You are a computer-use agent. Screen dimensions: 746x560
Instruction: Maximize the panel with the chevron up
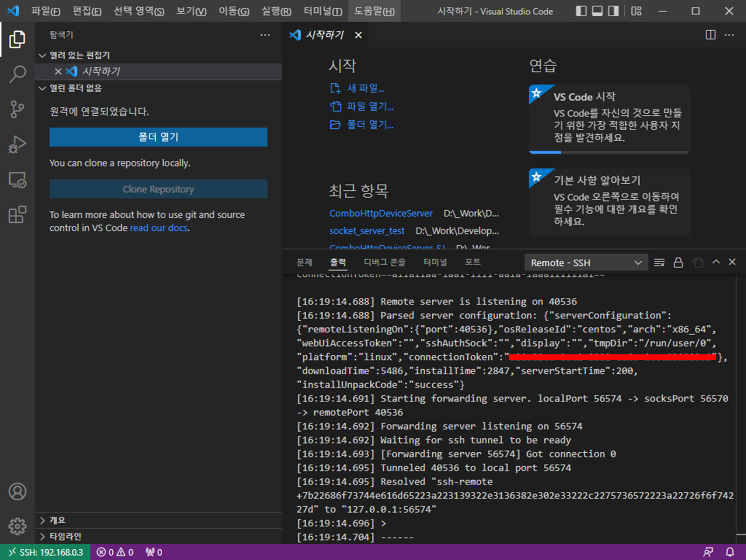tap(716, 262)
